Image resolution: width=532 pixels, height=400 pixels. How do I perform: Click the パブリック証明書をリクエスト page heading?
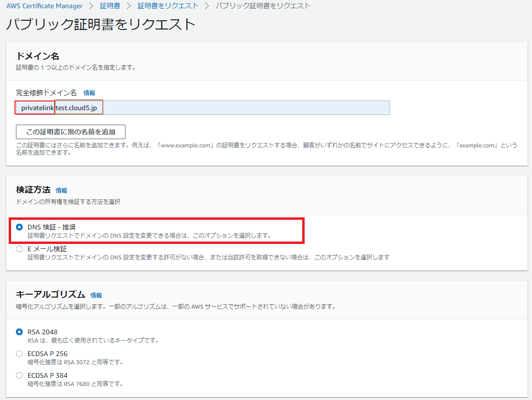tap(101, 24)
